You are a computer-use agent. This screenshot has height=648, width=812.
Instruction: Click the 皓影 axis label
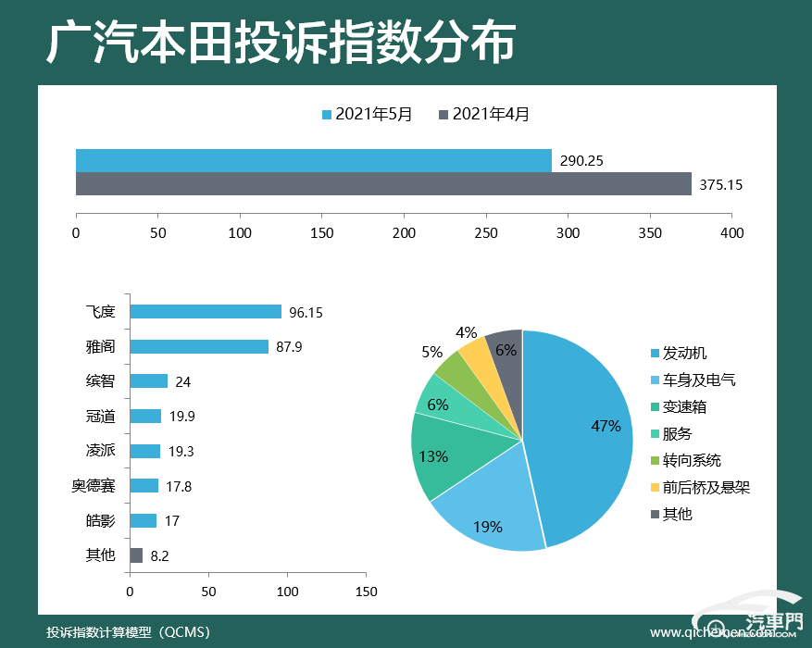point(101,520)
